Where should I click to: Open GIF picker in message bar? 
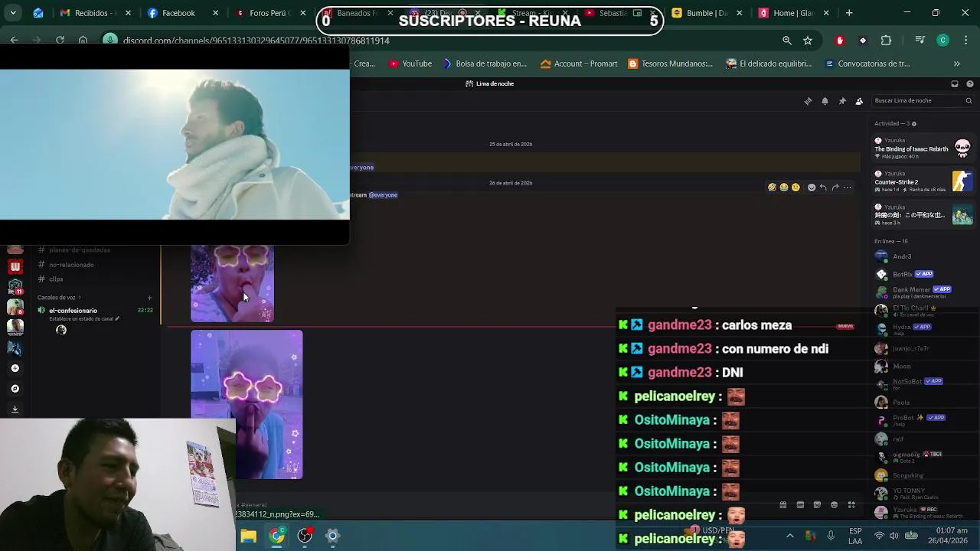point(800,505)
